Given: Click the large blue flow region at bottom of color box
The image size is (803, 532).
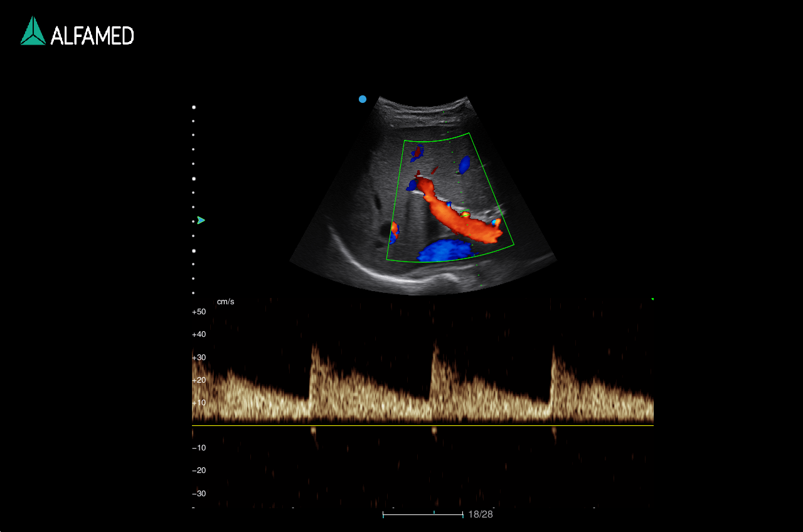Looking at the screenshot, I should [445, 250].
